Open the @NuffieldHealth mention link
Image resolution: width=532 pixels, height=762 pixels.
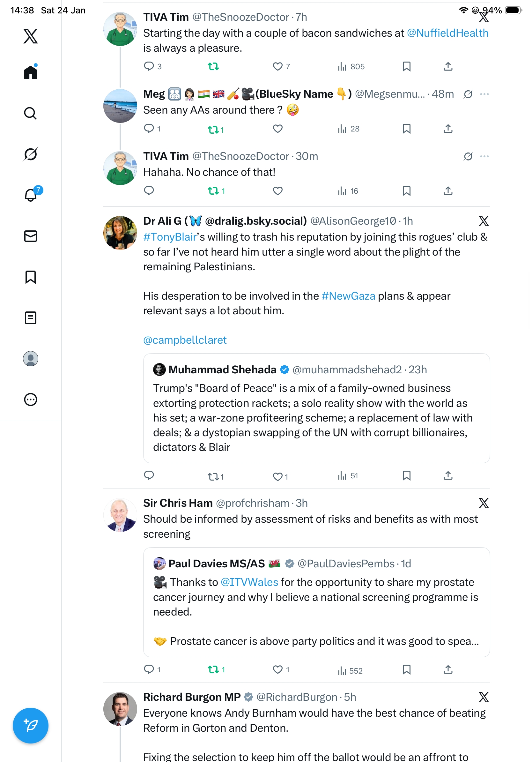tap(447, 33)
